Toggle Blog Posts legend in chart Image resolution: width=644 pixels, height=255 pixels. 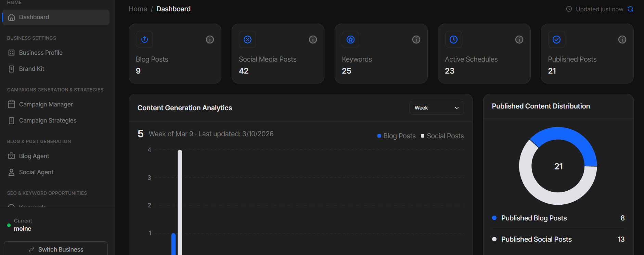[x=396, y=136]
